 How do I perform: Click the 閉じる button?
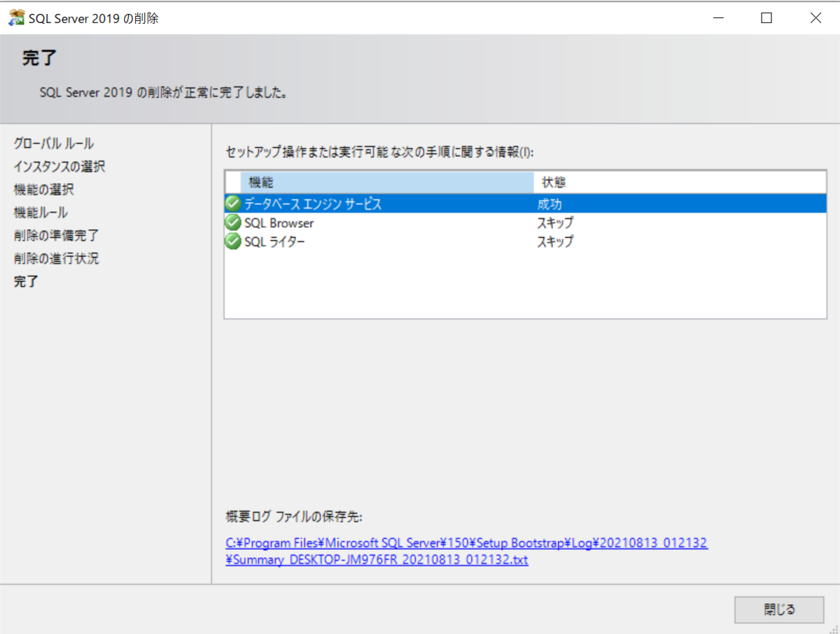(779, 609)
